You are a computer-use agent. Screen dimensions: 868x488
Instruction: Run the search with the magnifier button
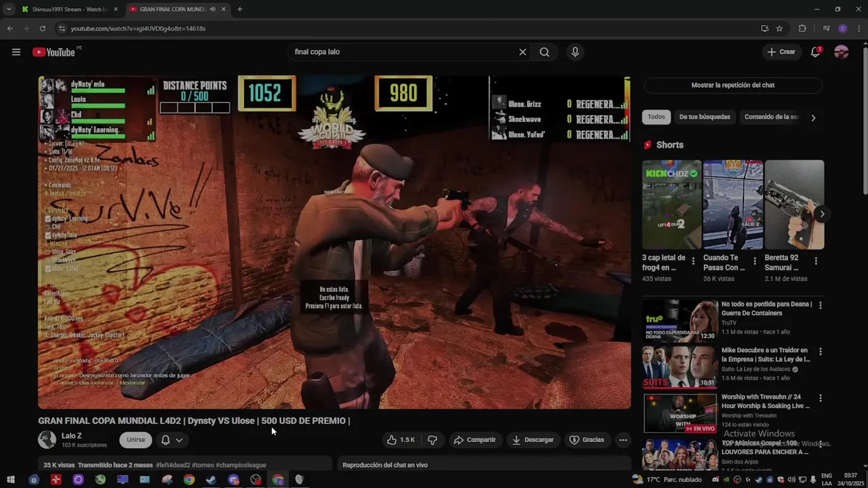(545, 52)
